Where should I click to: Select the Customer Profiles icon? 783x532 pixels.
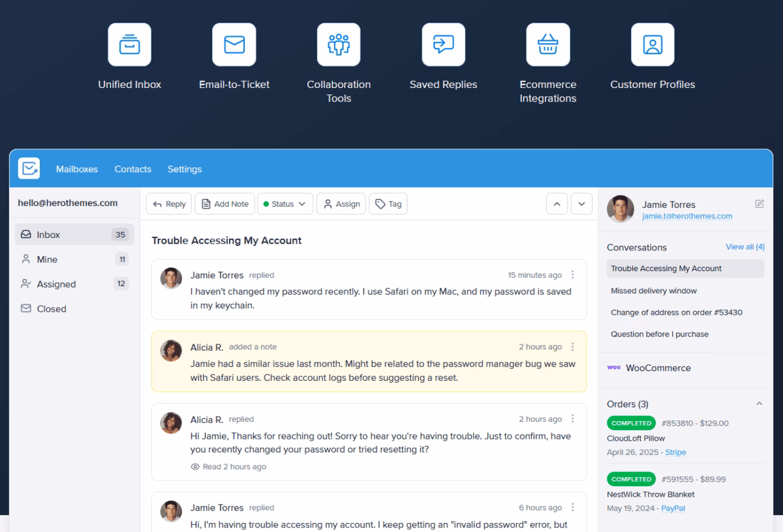click(x=652, y=44)
